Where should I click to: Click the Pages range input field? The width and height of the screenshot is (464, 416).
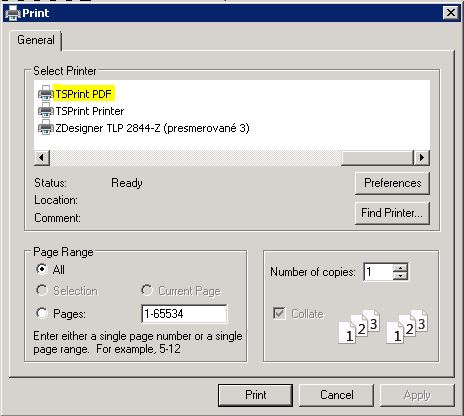click(x=184, y=314)
